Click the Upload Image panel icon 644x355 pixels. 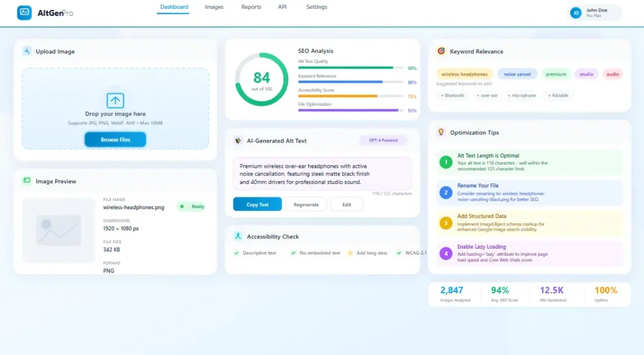click(x=26, y=52)
